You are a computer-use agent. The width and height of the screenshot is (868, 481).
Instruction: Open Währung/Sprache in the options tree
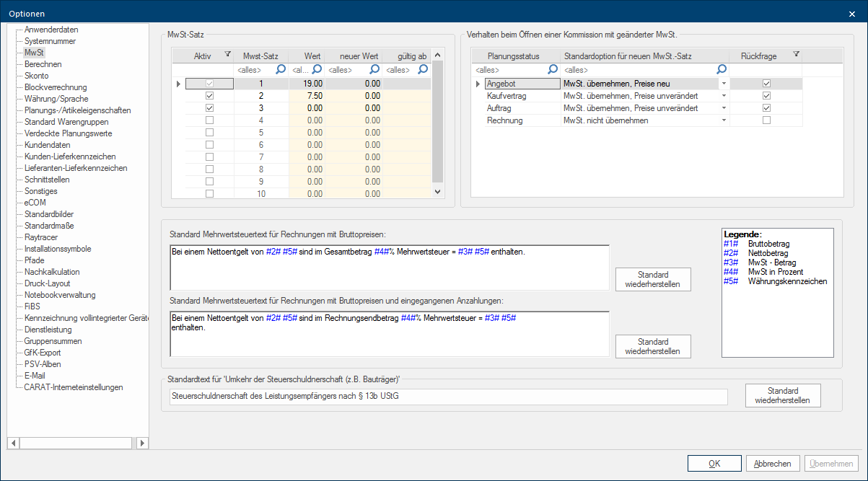pyautogui.click(x=56, y=99)
